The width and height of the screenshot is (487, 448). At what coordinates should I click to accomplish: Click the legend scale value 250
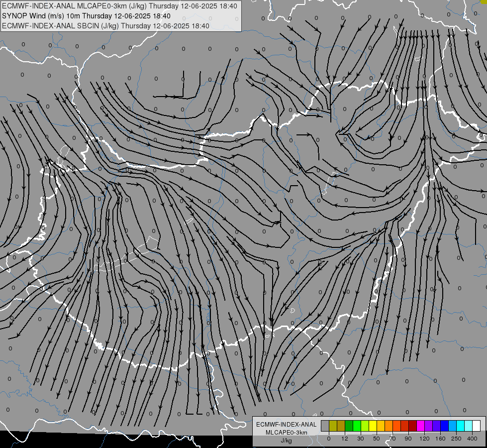[x=456, y=439]
